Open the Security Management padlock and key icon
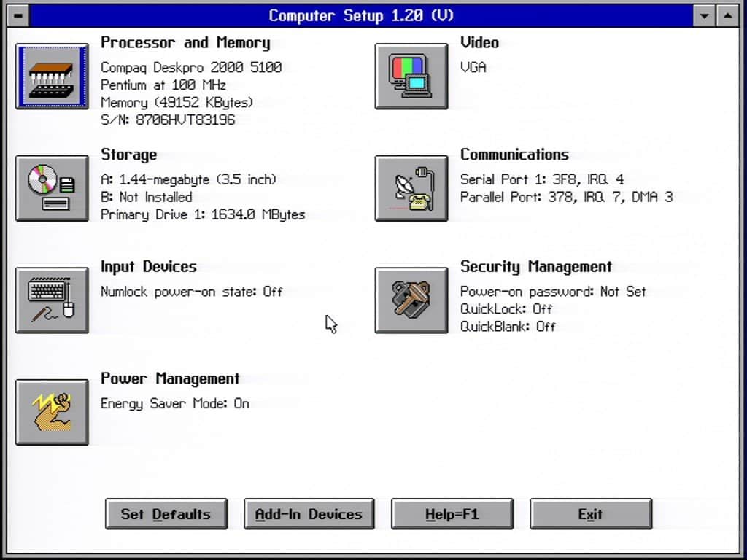 pos(411,300)
